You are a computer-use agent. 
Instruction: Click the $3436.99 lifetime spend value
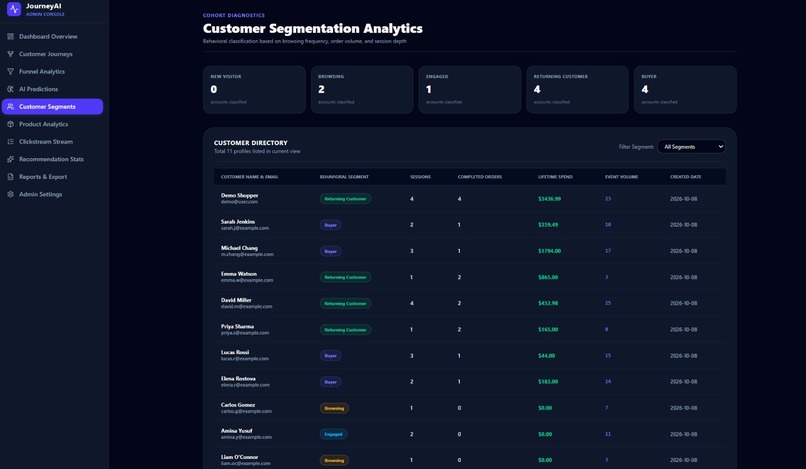pos(549,199)
